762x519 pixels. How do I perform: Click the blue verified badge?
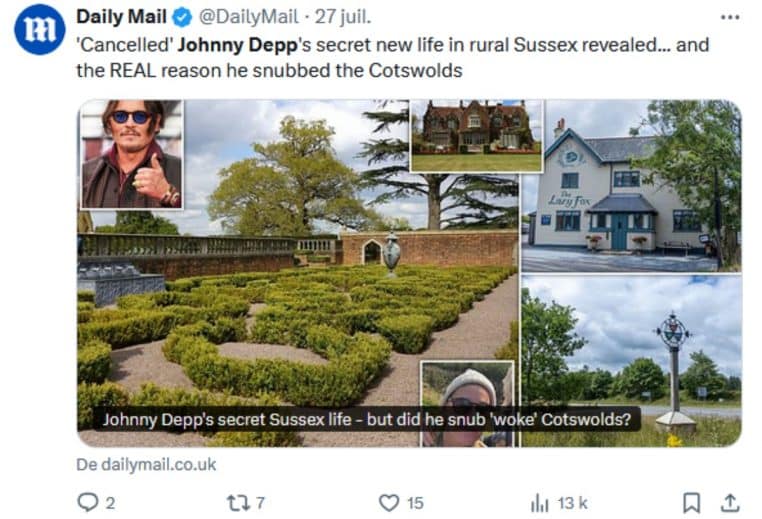point(181,17)
